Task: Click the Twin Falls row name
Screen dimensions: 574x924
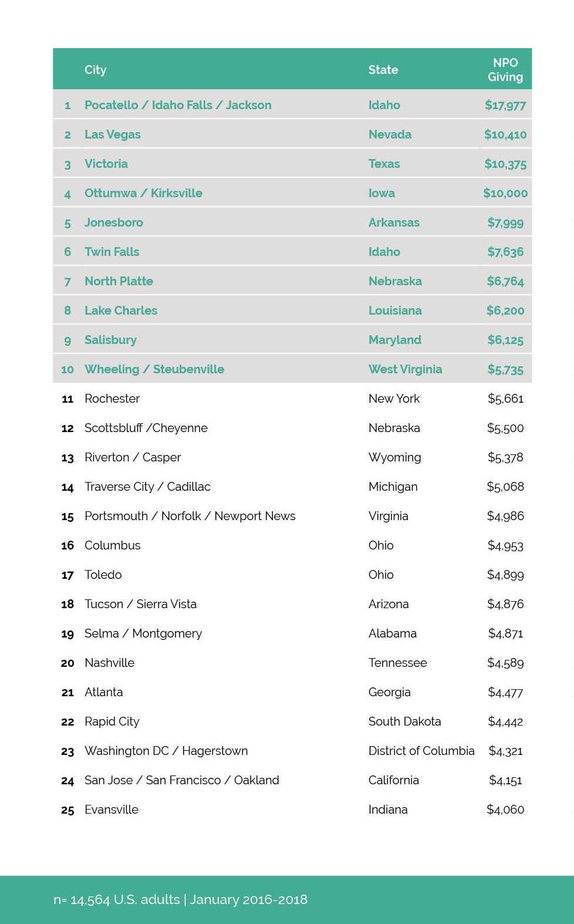Action: pyautogui.click(x=112, y=252)
